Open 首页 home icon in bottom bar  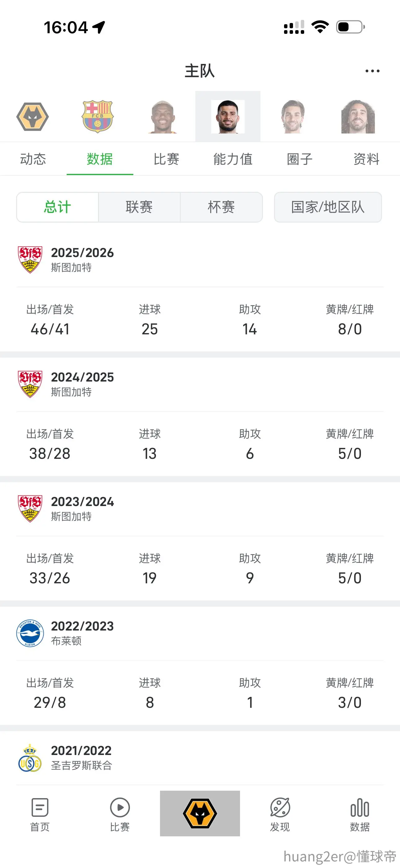pyautogui.click(x=40, y=814)
